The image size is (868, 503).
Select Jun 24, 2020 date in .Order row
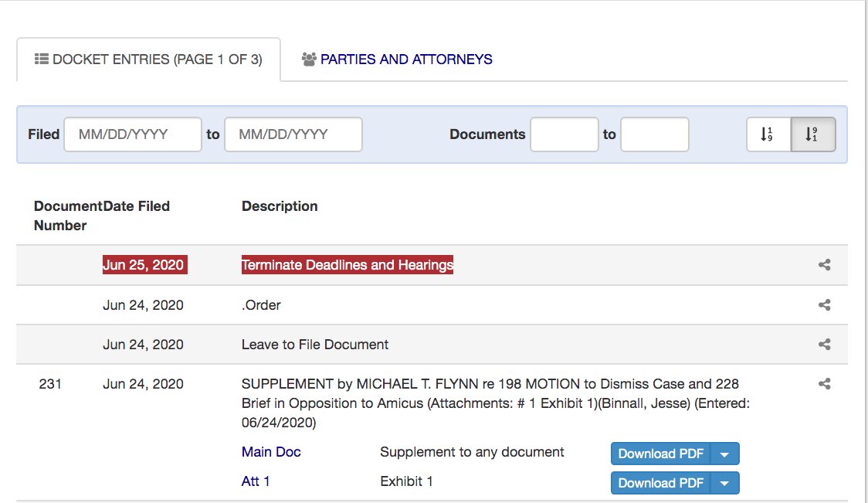coord(143,305)
